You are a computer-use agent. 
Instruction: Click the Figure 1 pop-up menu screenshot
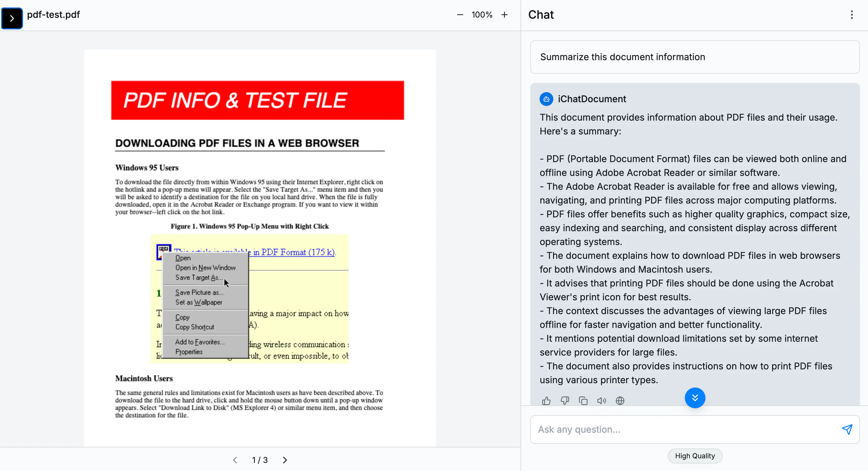[x=249, y=299]
